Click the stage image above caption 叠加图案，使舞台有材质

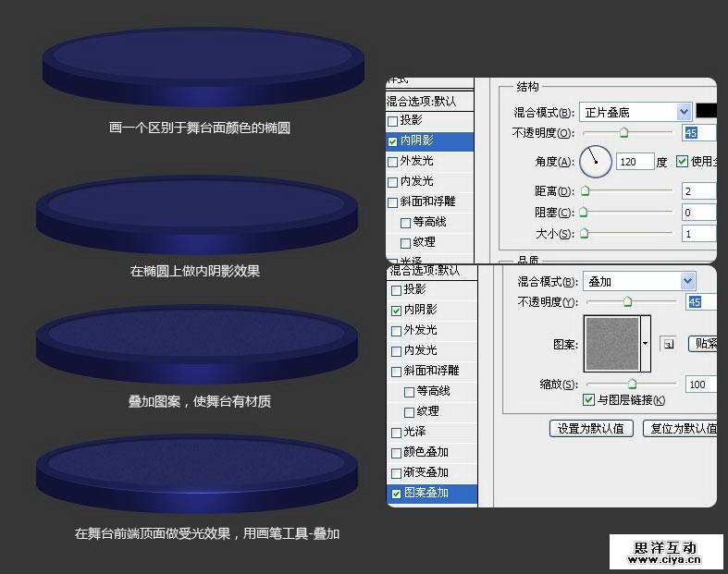(197, 344)
